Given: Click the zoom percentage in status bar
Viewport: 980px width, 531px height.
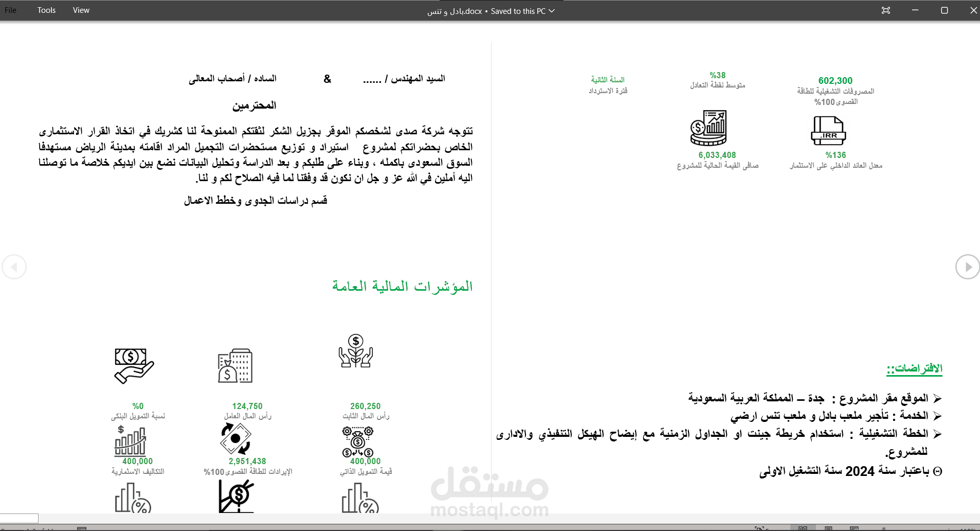Looking at the screenshot, I should 969,528.
